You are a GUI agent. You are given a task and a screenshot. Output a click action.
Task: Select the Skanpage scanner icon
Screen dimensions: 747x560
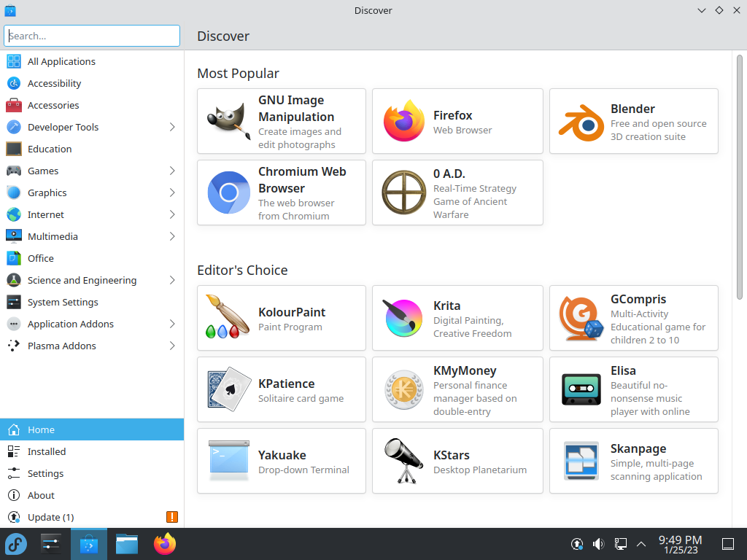pos(581,461)
